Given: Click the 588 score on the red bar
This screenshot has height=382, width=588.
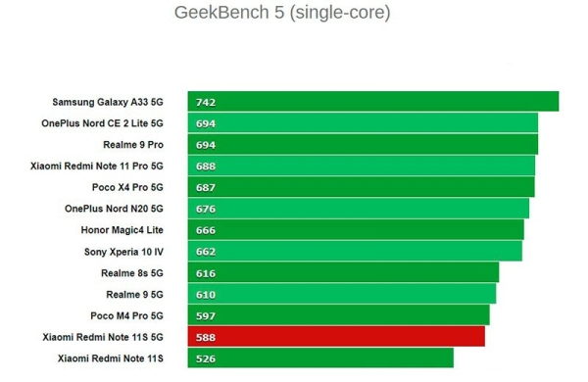Looking at the screenshot, I should (x=206, y=337).
